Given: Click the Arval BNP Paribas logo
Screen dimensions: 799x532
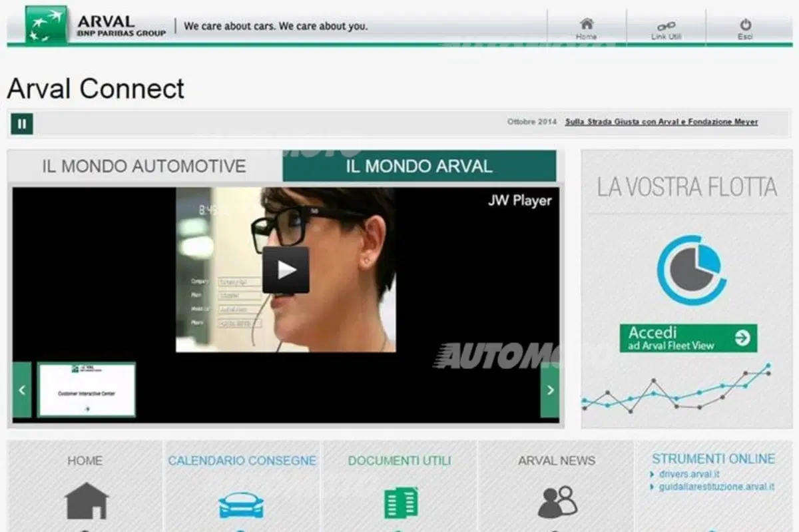Looking at the screenshot, I should tap(96, 25).
